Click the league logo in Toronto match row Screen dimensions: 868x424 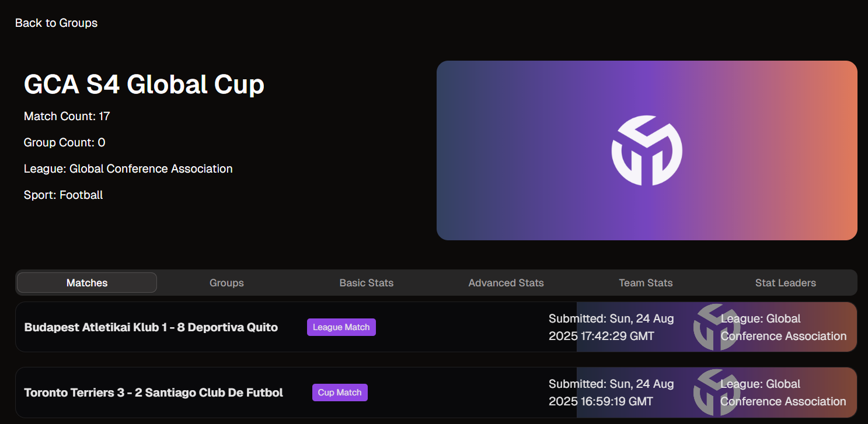coord(716,393)
